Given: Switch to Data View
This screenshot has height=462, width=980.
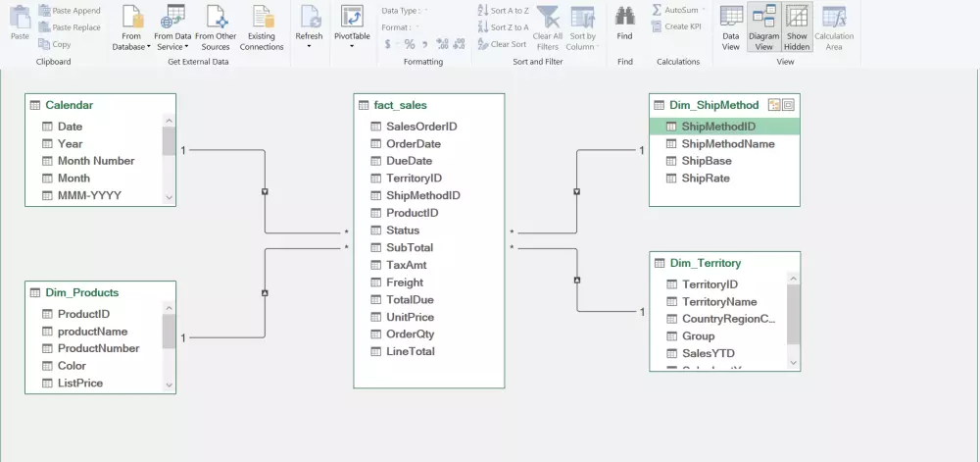Looking at the screenshot, I should click(731, 26).
